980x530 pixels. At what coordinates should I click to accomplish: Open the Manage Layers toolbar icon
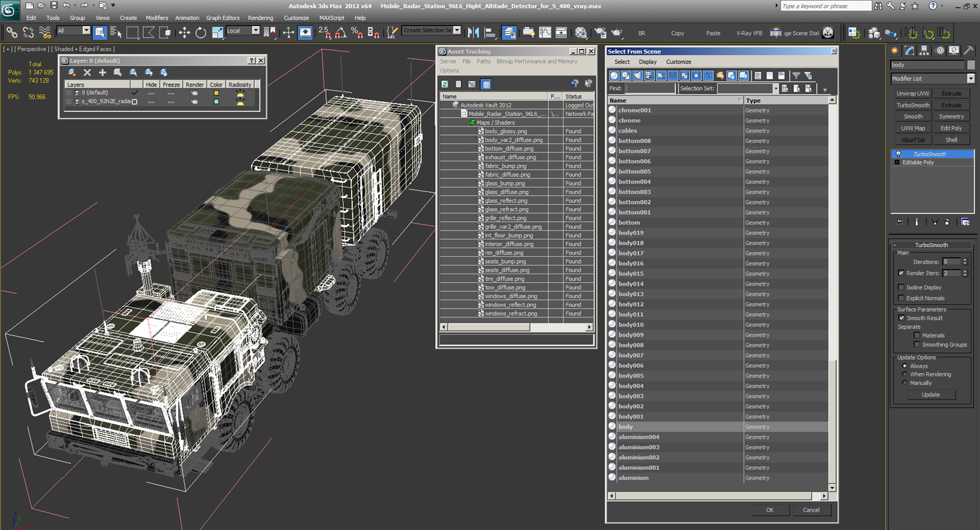point(509,32)
